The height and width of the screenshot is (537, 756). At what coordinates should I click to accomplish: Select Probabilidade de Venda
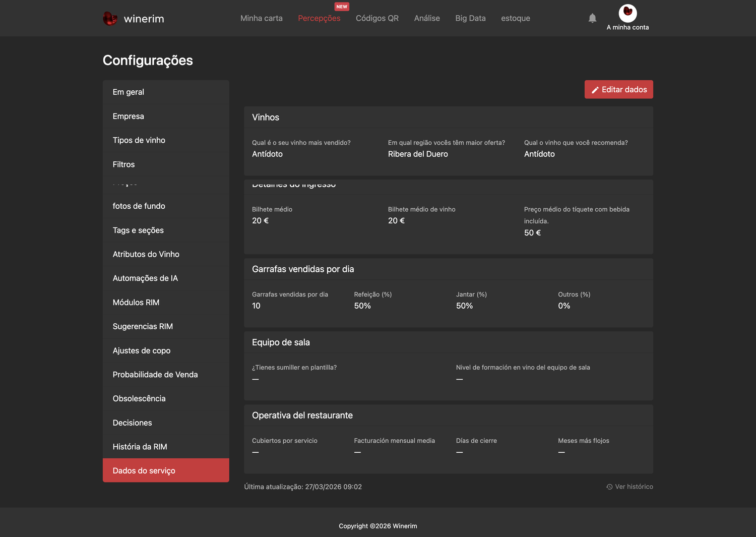[166, 375]
